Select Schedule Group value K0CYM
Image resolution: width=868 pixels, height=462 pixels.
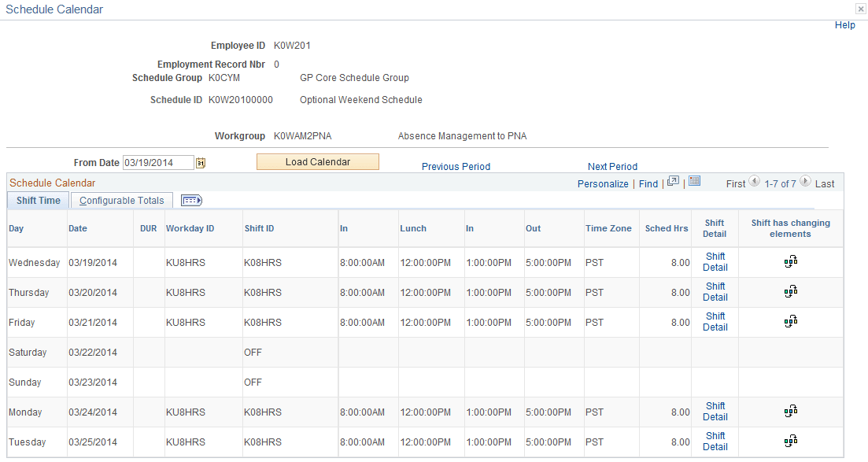click(x=224, y=78)
